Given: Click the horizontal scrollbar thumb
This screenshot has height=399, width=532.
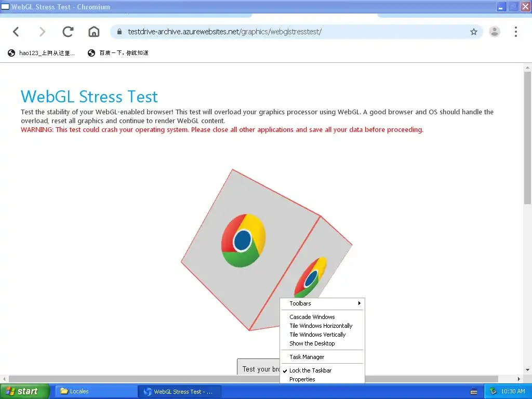Looking at the screenshot, I should click(x=253, y=379).
